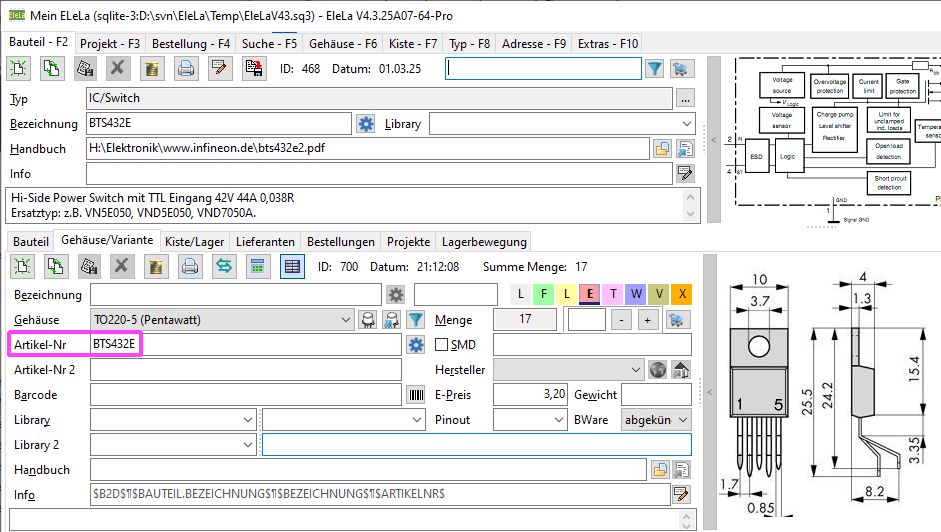Open the Pinout dropdown

tap(559, 420)
